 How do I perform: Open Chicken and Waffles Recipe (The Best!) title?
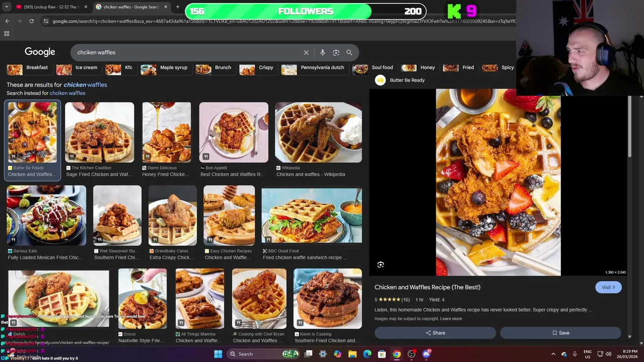[x=427, y=287]
